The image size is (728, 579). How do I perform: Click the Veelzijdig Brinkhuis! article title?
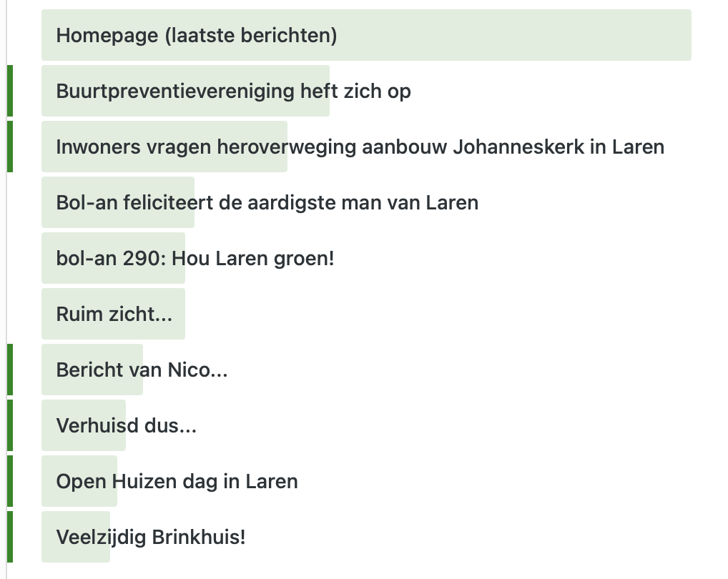pyautogui.click(x=150, y=537)
